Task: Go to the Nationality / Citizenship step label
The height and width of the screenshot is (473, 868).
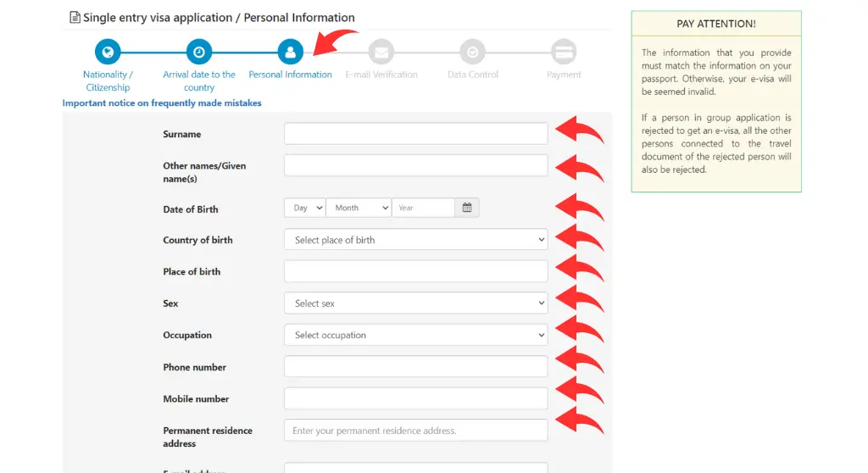Action: pyautogui.click(x=108, y=81)
